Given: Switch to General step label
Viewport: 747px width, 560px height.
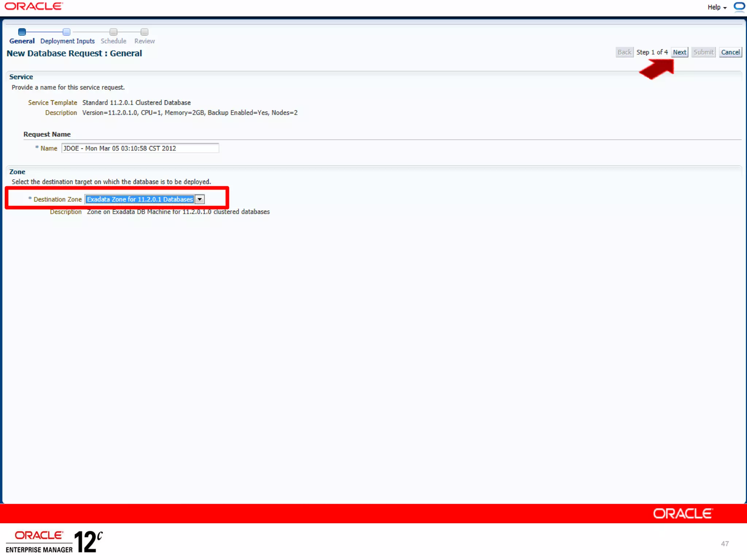Looking at the screenshot, I should pyautogui.click(x=22, y=41).
